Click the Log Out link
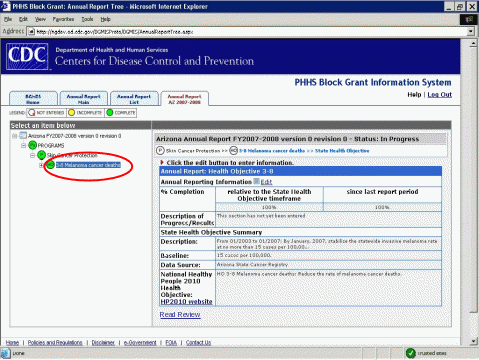Image resolution: width=479 pixels, height=360 pixels. click(x=439, y=95)
